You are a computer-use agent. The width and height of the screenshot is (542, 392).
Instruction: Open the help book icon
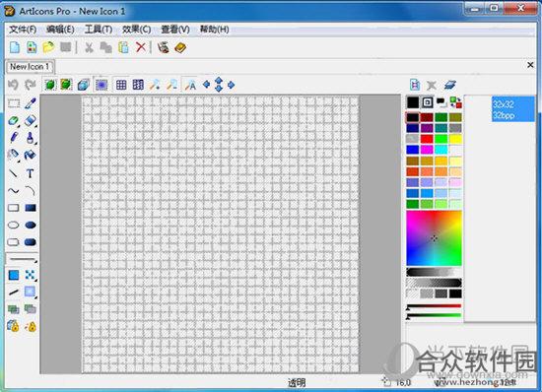(180, 47)
